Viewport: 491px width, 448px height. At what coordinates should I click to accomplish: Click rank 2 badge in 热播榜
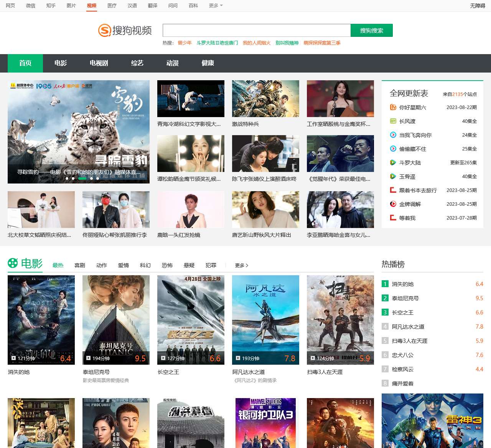pos(385,298)
